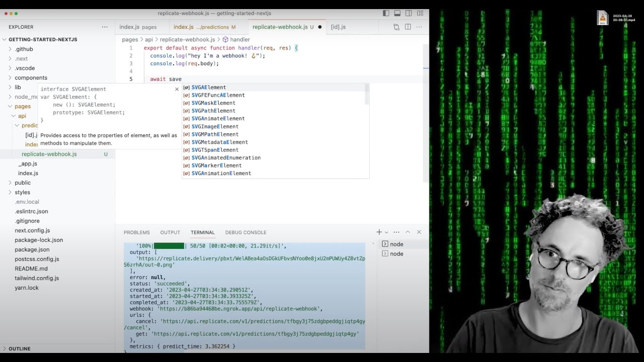Viewport: 644px width, 362px height.
Task: Expand lib folder
Action: [19, 87]
